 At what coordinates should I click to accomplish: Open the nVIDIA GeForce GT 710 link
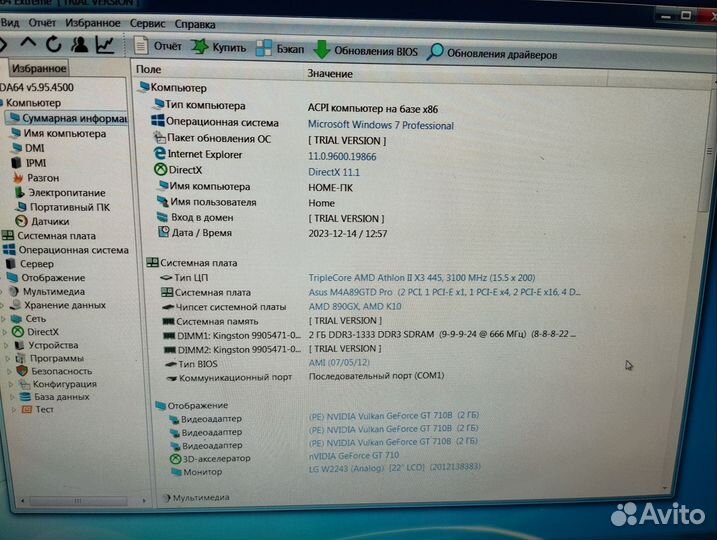353,455
